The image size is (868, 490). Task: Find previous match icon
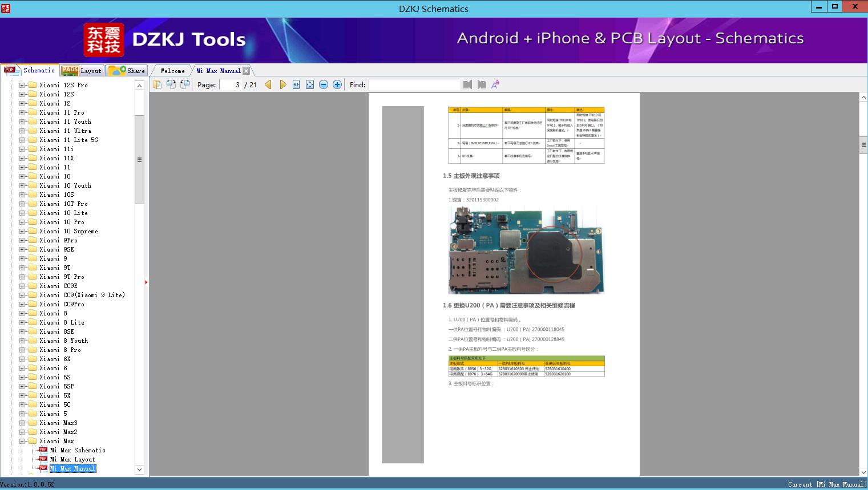tap(468, 84)
